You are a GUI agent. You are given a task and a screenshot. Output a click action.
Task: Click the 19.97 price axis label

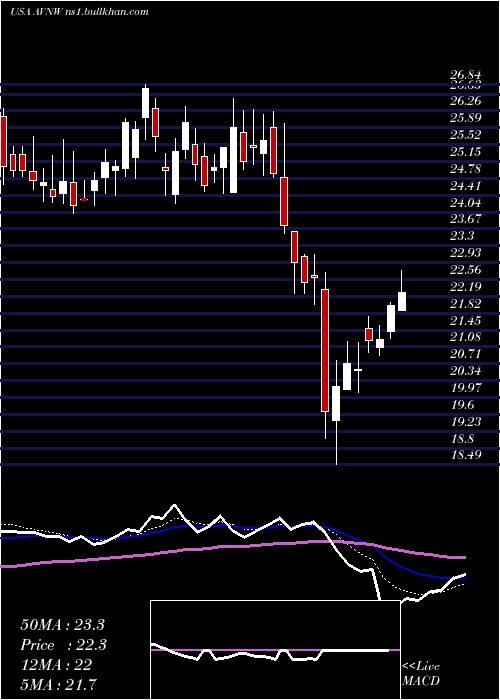point(465,388)
